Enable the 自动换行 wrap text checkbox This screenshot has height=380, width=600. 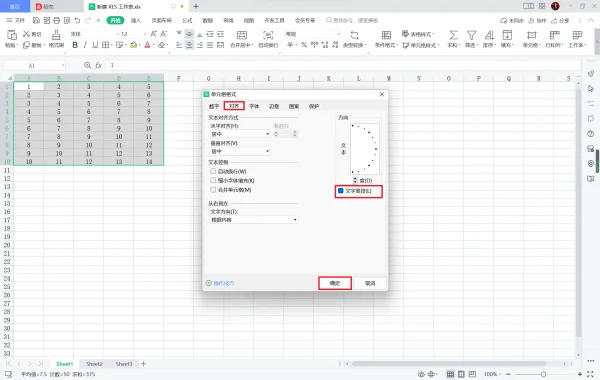(x=213, y=171)
